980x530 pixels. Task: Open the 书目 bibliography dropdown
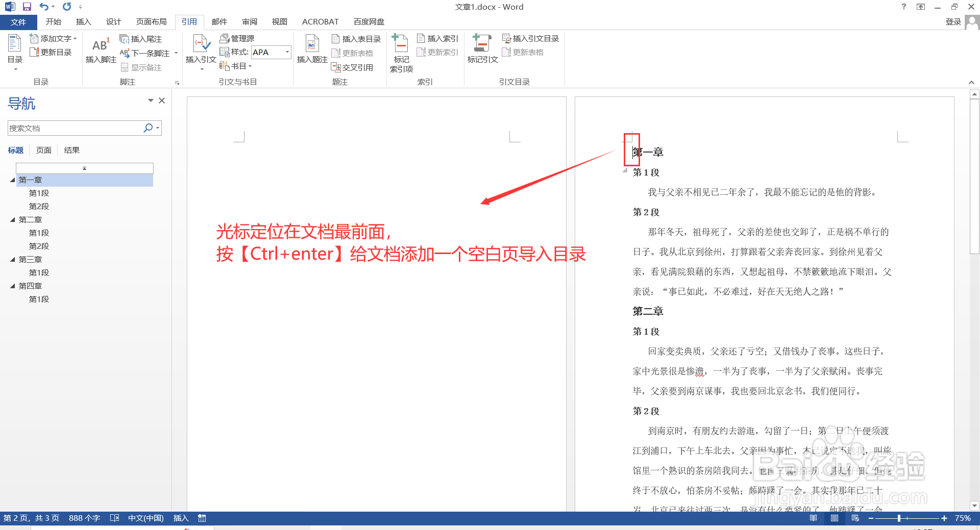tap(236, 66)
